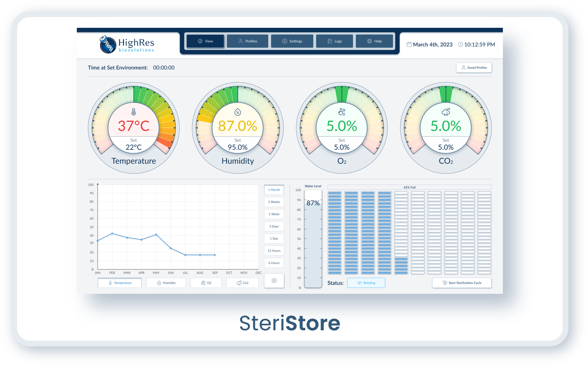Click the rotating status icon next to Status

click(359, 283)
